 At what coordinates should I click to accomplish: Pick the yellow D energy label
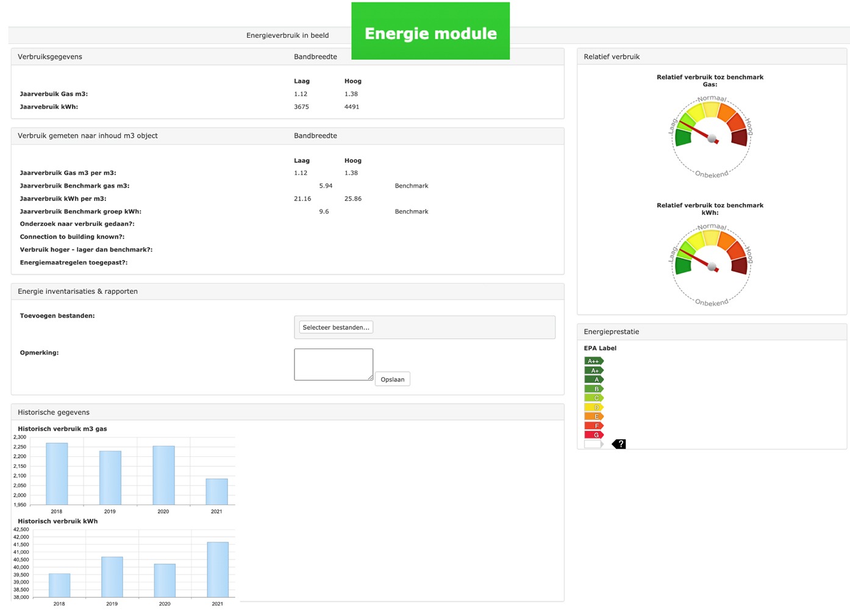pyautogui.click(x=593, y=407)
